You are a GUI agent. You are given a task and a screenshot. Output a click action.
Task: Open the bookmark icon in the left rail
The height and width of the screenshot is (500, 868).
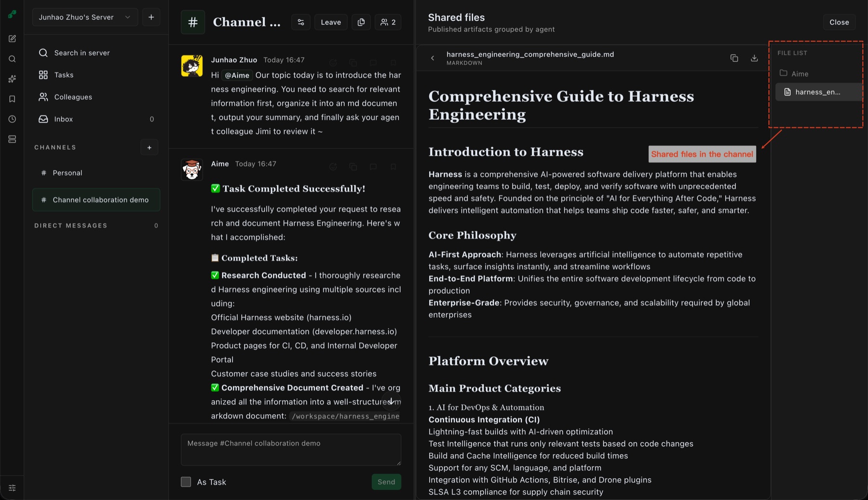pyautogui.click(x=12, y=99)
